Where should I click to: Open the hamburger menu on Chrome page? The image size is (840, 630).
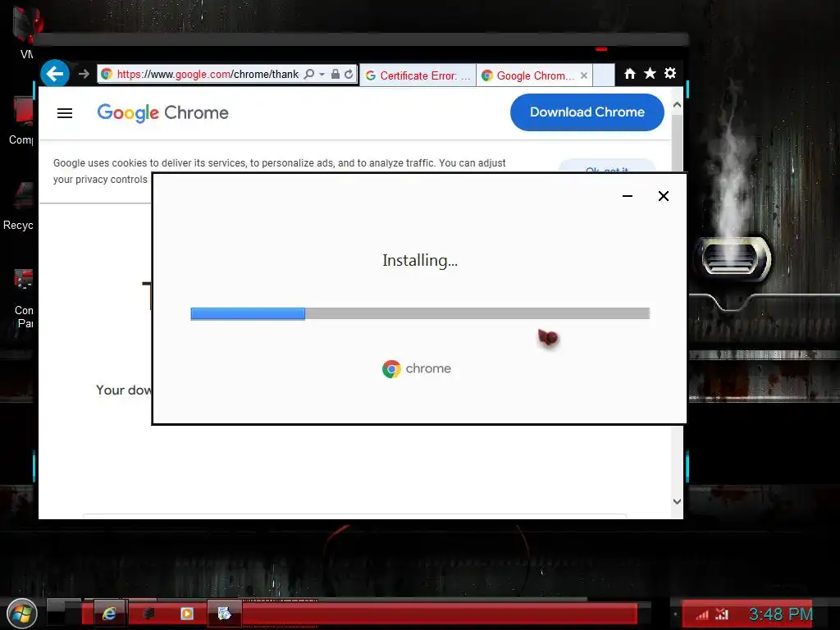(65, 113)
